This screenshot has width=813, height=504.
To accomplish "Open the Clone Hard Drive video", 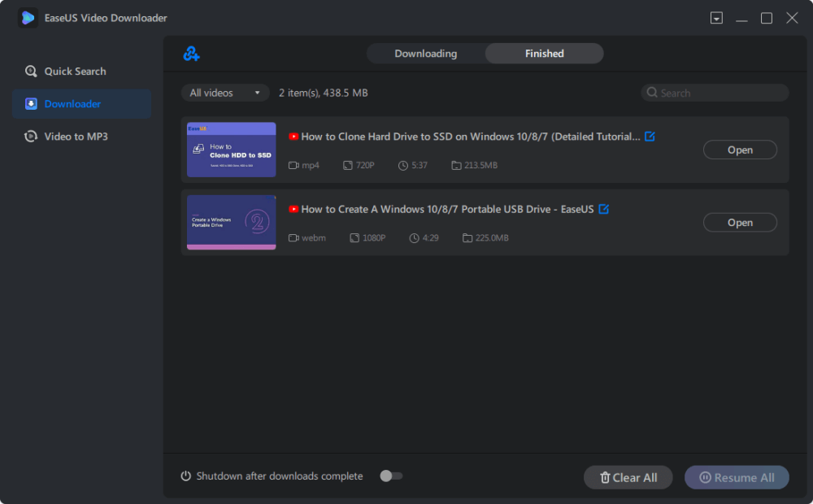I will click(x=739, y=150).
